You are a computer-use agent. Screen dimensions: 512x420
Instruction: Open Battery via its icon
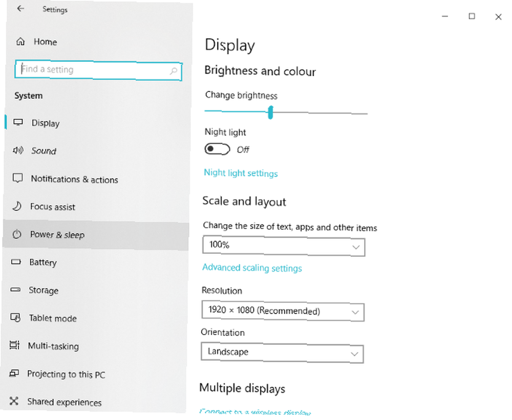(16, 262)
